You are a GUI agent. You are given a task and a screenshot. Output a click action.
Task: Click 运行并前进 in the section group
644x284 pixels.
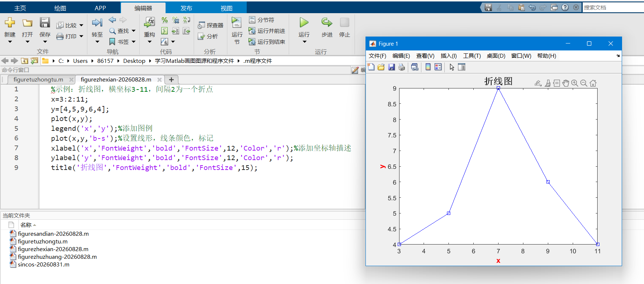pos(267,31)
